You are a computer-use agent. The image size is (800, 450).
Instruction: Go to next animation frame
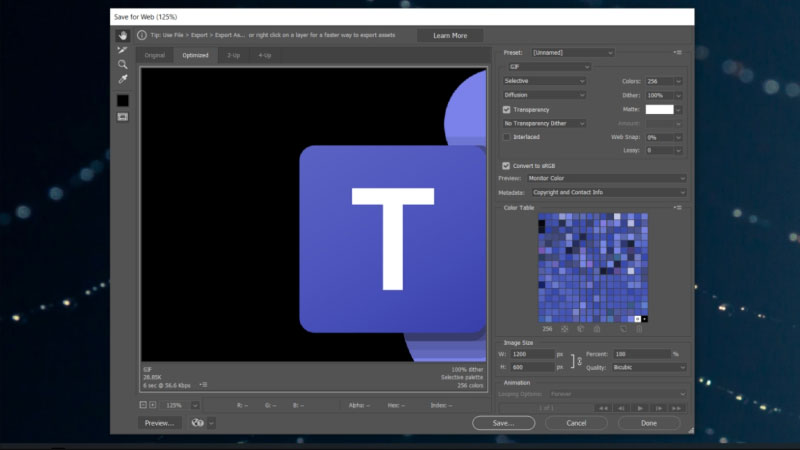point(658,408)
